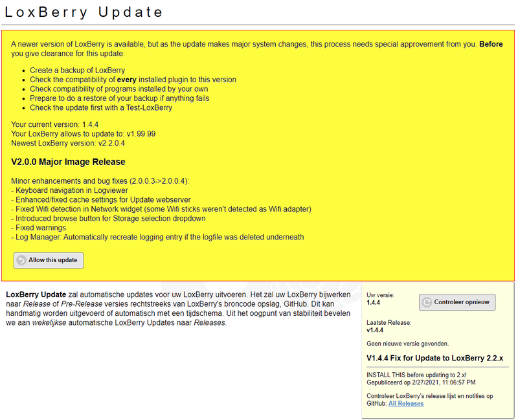Click 'Minor enhancements and bug fixes' line
Viewport: 518px width, 420px height.
coord(100,181)
